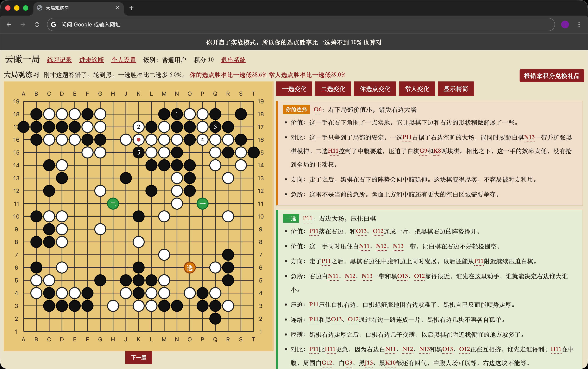Click the black stone at T15 on right edge
This screenshot has height=369, width=588.
tap(253, 152)
